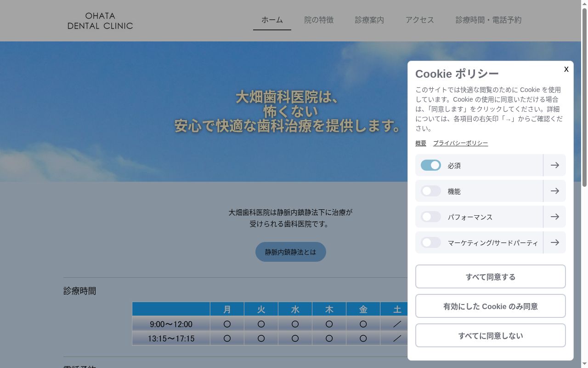Click the 9:00〜12:00 table row label

(171, 324)
